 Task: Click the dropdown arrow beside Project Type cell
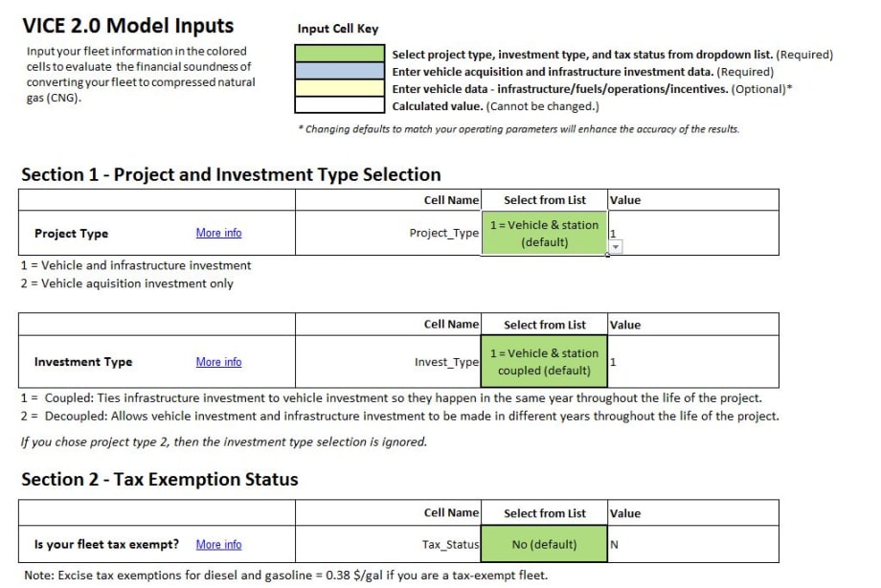[x=616, y=247]
